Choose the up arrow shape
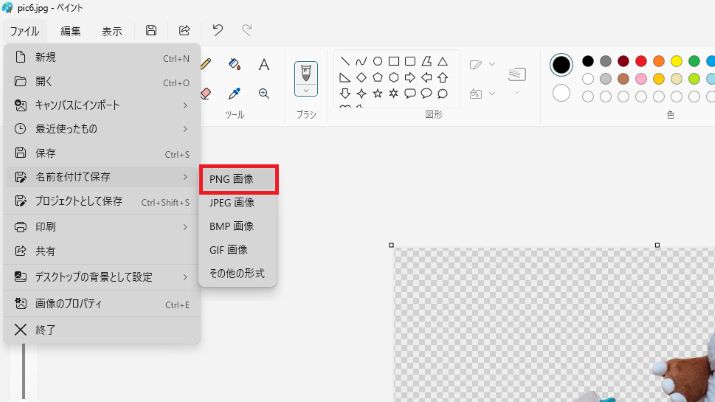Image resolution: width=715 pixels, height=402 pixels. [442, 77]
